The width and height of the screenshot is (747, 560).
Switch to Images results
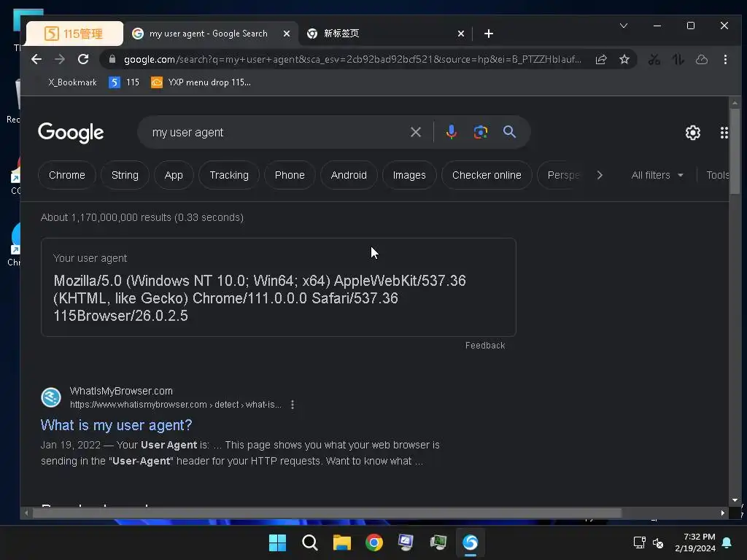[409, 175]
